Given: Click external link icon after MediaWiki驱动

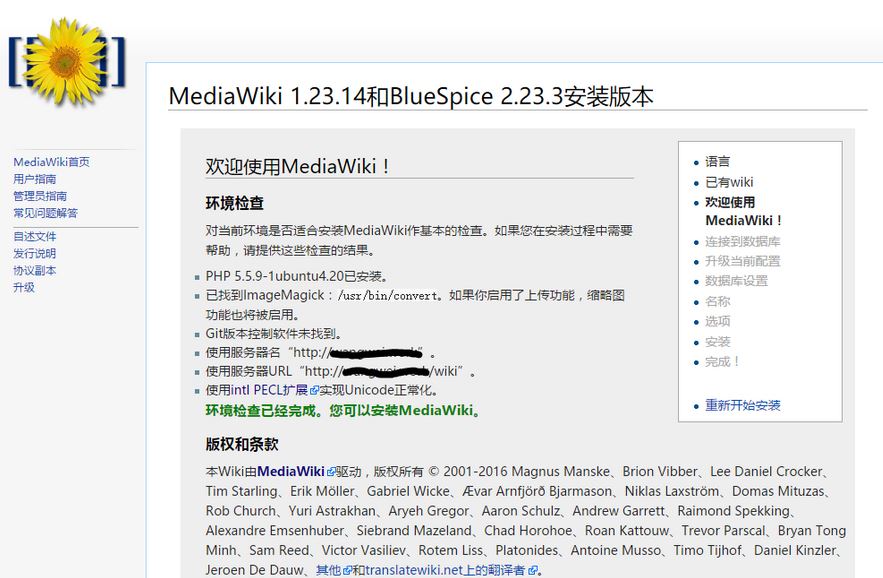Looking at the screenshot, I should (x=331, y=472).
